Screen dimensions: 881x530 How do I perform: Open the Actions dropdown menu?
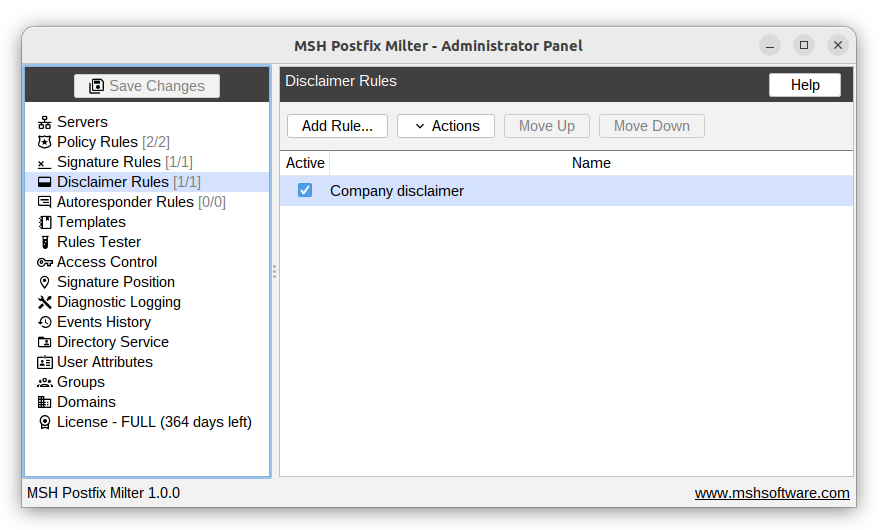(446, 126)
